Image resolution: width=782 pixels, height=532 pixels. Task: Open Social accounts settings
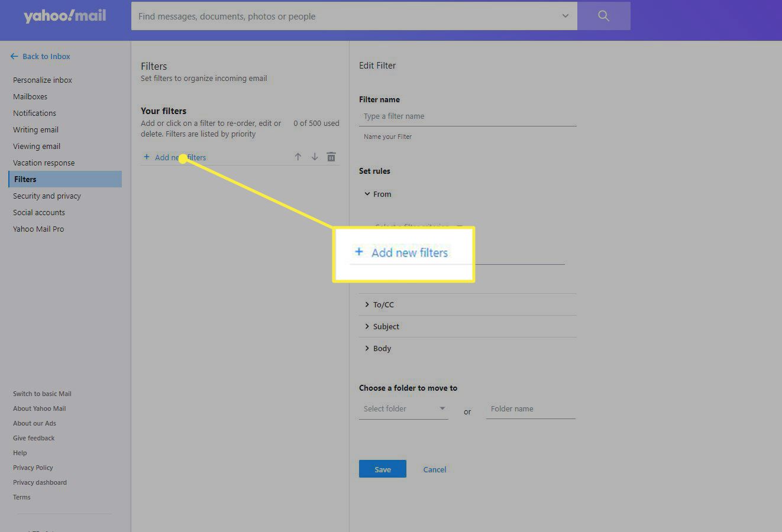[39, 212]
